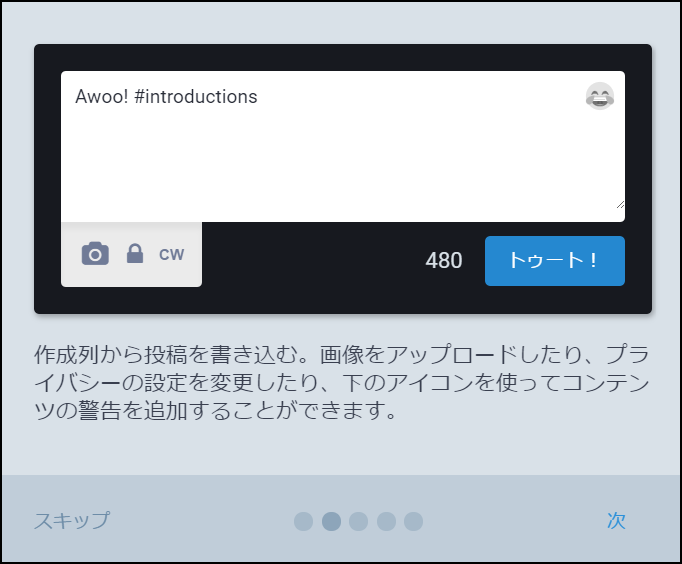Click the dark compose card background
Image resolution: width=682 pixels, height=564 pixels.
tap(343, 300)
